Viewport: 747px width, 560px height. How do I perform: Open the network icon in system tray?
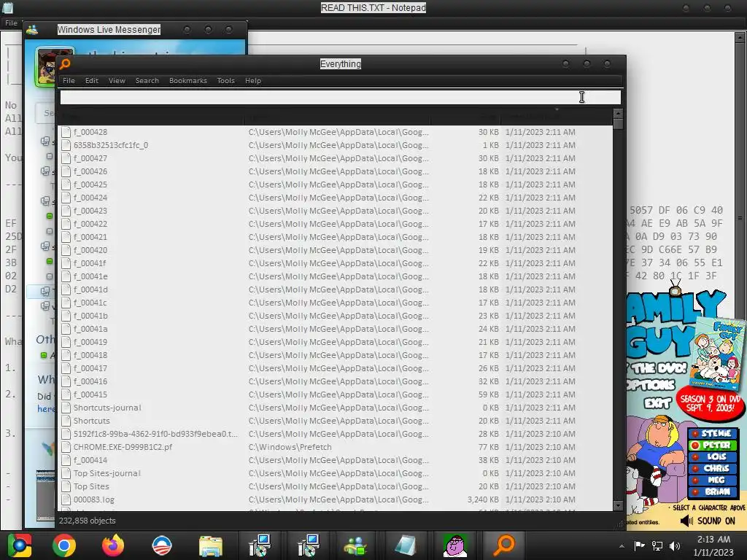click(x=657, y=545)
